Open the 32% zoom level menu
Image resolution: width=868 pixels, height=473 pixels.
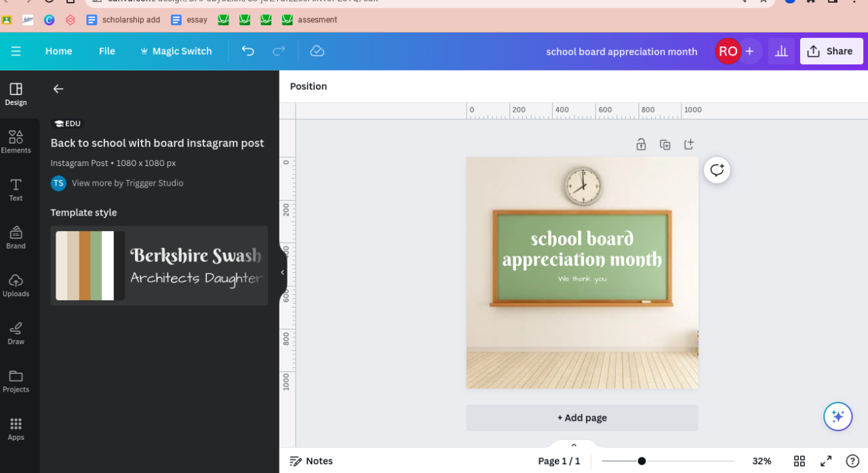pyautogui.click(x=762, y=461)
